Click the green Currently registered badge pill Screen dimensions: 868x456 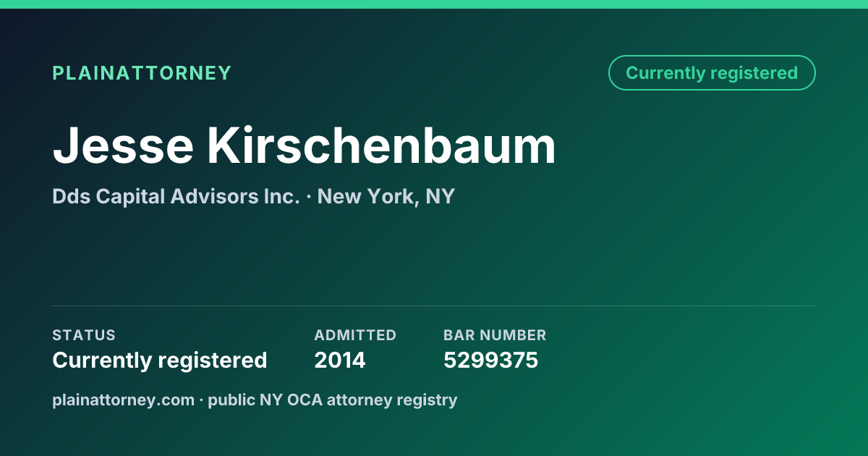pos(712,73)
